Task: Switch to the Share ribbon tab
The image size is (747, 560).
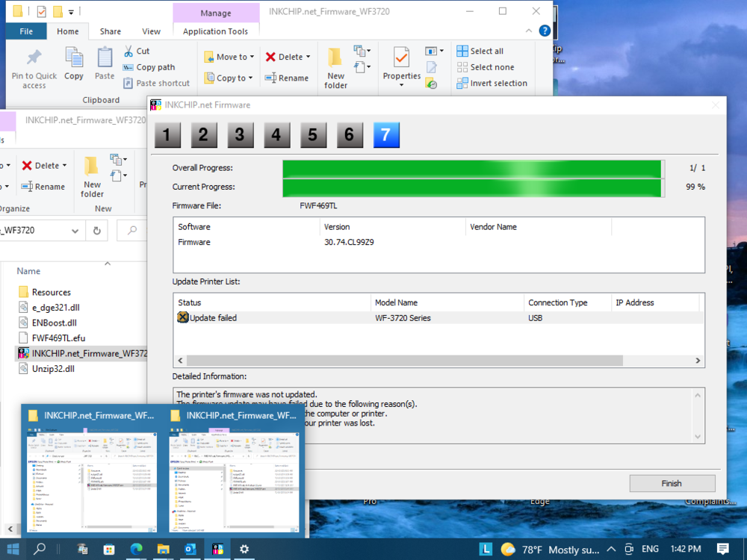Action: [x=111, y=31]
